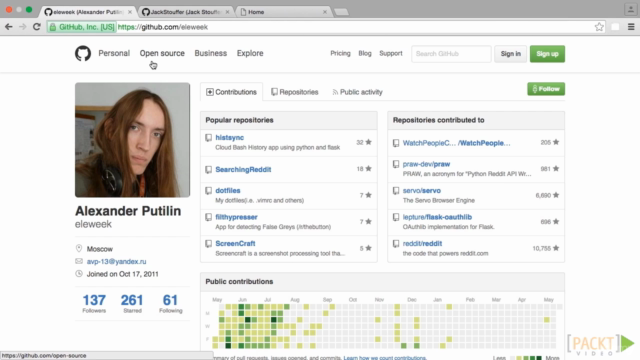The image size is (640, 360).
Task: Click the green lock security icon
Action: tap(53, 27)
